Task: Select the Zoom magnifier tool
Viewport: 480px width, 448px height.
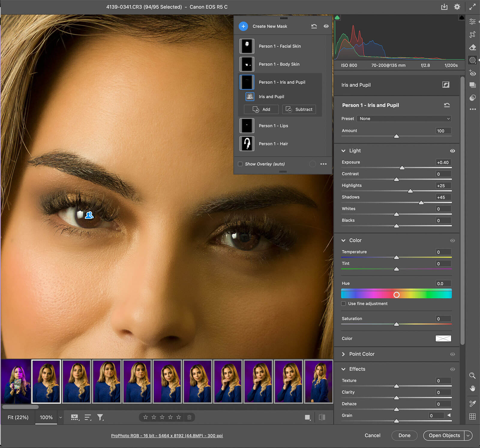Action: click(x=472, y=375)
